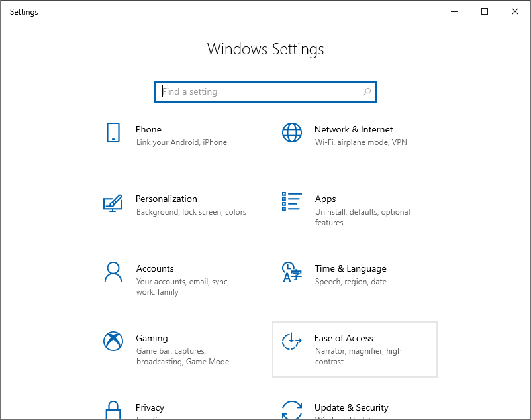Click 'Your accounts, email, sync' description

tap(183, 287)
